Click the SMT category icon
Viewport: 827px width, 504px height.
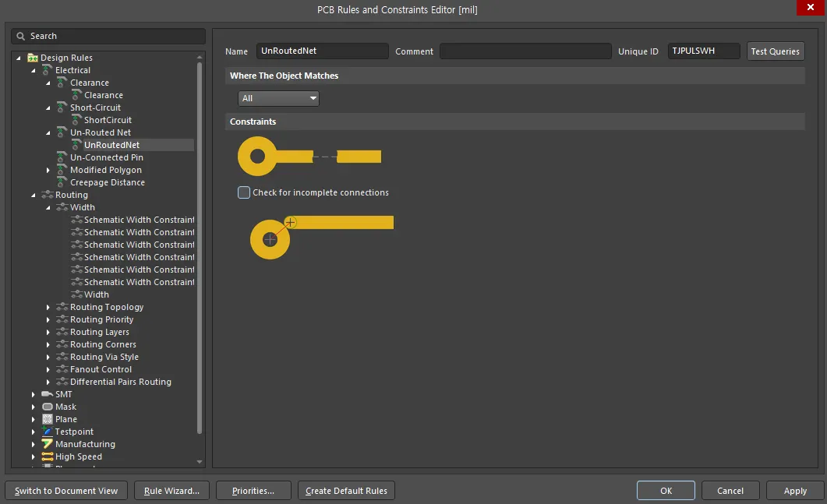pos(48,394)
